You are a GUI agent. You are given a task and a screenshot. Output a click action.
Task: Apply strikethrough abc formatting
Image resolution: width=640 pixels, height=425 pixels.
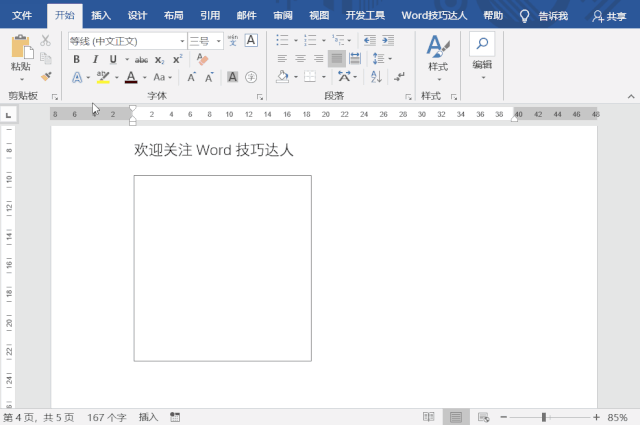coord(141,60)
